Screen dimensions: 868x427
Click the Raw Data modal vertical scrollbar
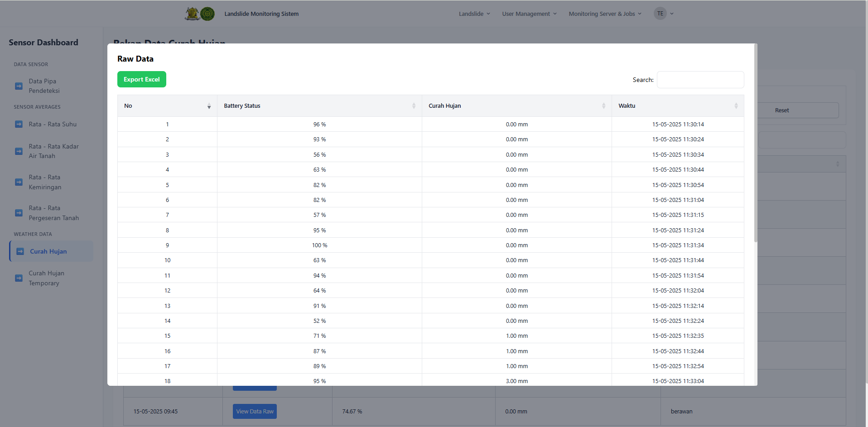(x=755, y=145)
